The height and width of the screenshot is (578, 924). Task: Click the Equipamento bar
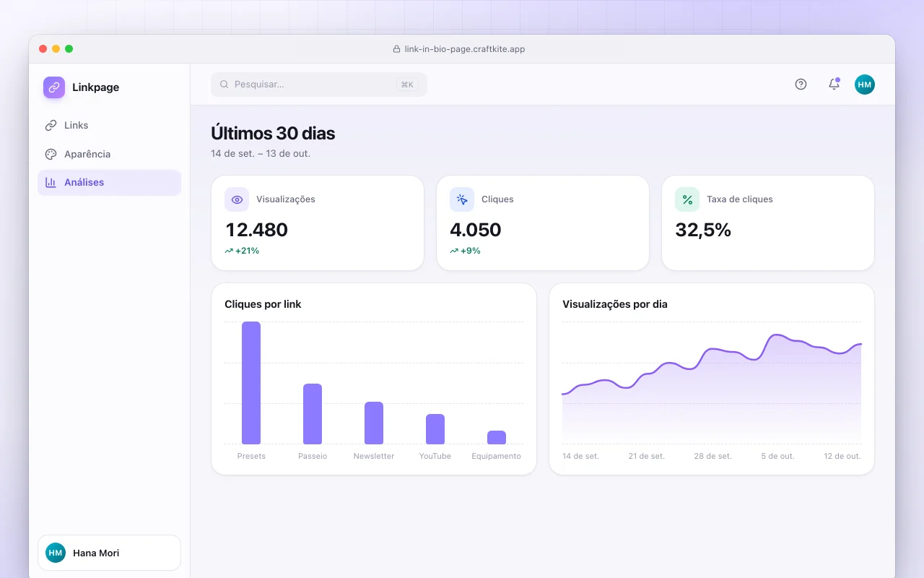point(497,438)
